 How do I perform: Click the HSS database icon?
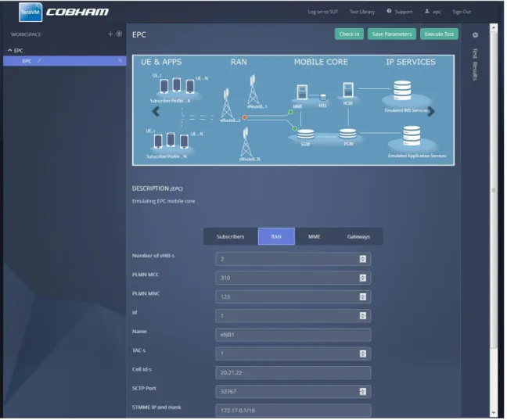tap(322, 97)
